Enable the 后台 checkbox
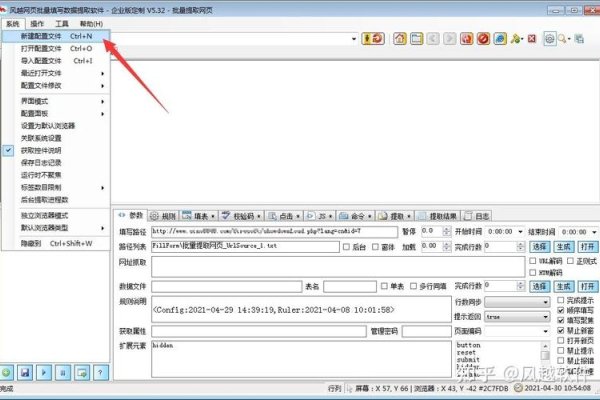This screenshot has height=400, width=600. 346,245
